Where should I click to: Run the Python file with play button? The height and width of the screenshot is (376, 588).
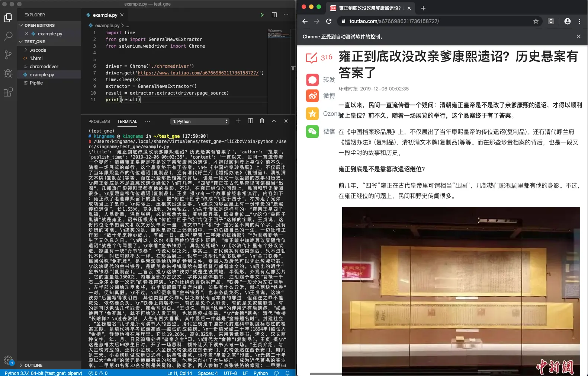[262, 15]
